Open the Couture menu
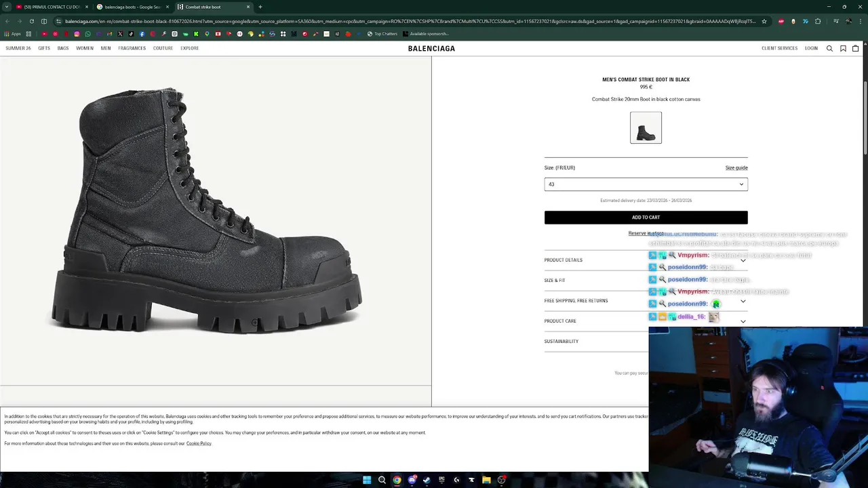 [x=163, y=48]
